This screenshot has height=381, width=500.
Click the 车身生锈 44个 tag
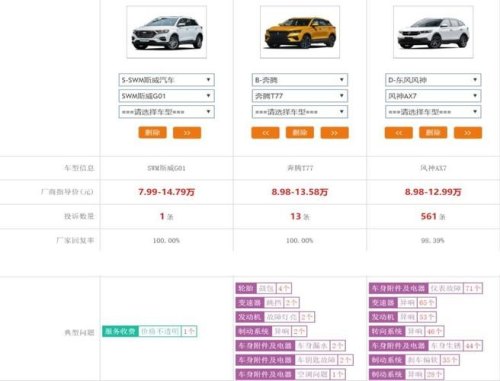(426, 346)
